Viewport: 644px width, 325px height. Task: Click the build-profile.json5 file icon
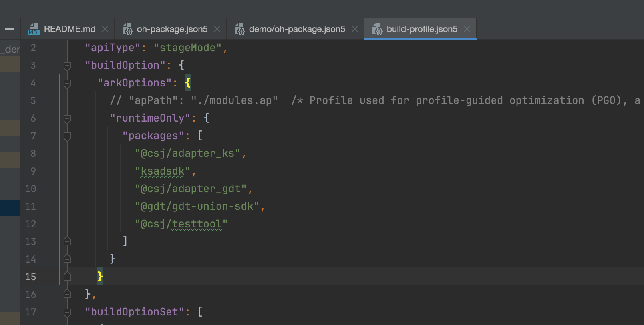pyautogui.click(x=377, y=29)
